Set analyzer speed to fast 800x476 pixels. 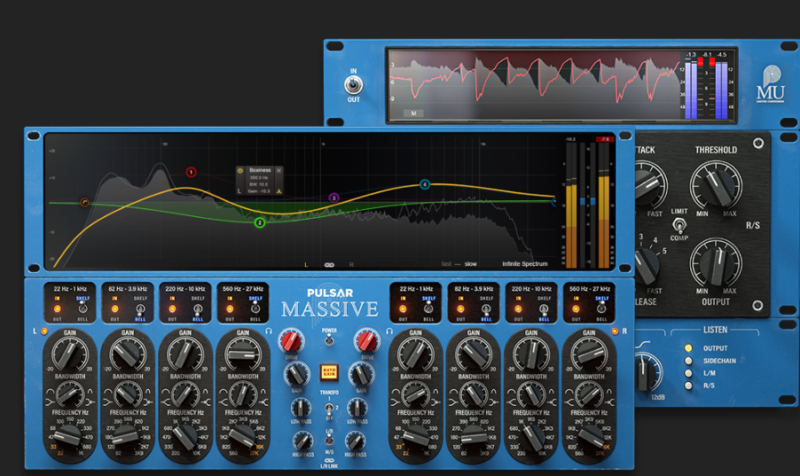click(446, 264)
